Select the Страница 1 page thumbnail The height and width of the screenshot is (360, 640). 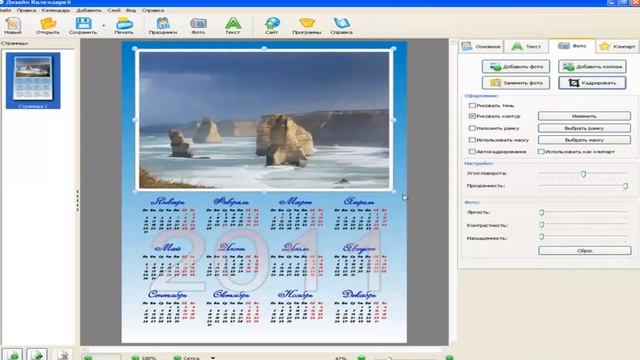[33, 81]
